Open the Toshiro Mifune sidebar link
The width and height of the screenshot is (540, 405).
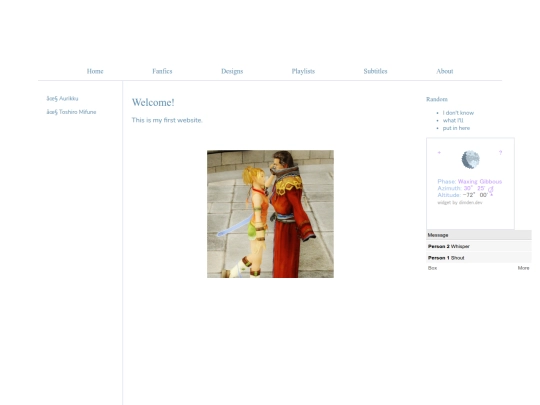tap(71, 112)
